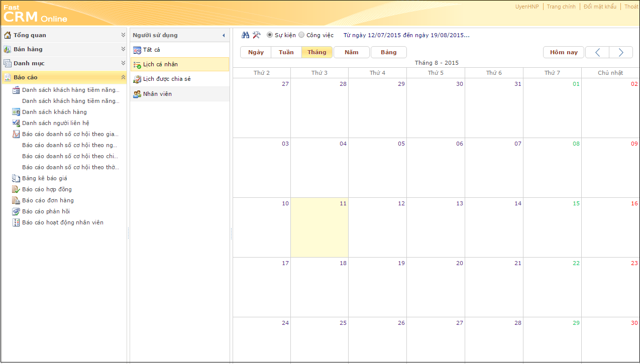
Task: Collapse the Người sử dụng panel arrow
Action: (224, 36)
